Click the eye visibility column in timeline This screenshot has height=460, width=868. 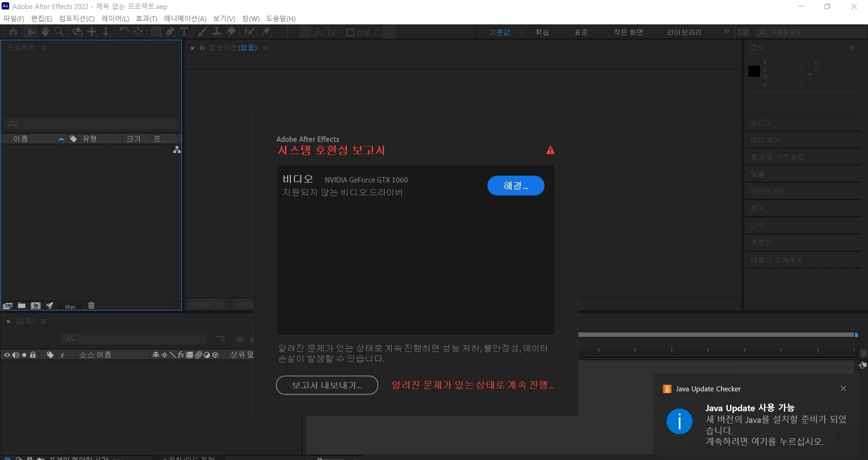click(7, 355)
